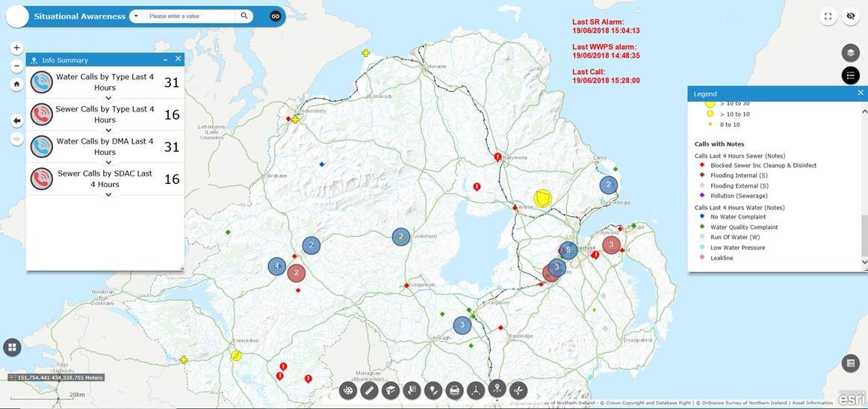
Task: Enter fullscreen map mode
Action: [x=828, y=16]
